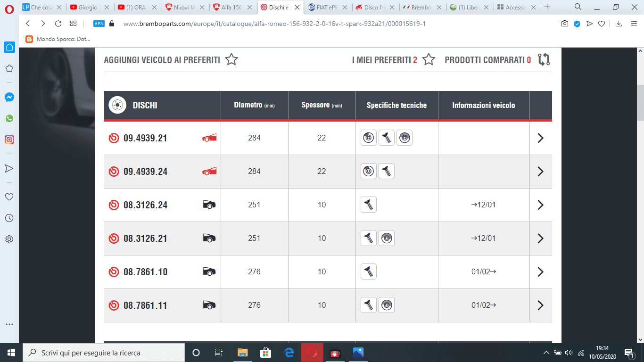Open Opera sidebar heart bookmarks
The width and height of the screenshot is (644, 362).
pyautogui.click(x=9, y=197)
